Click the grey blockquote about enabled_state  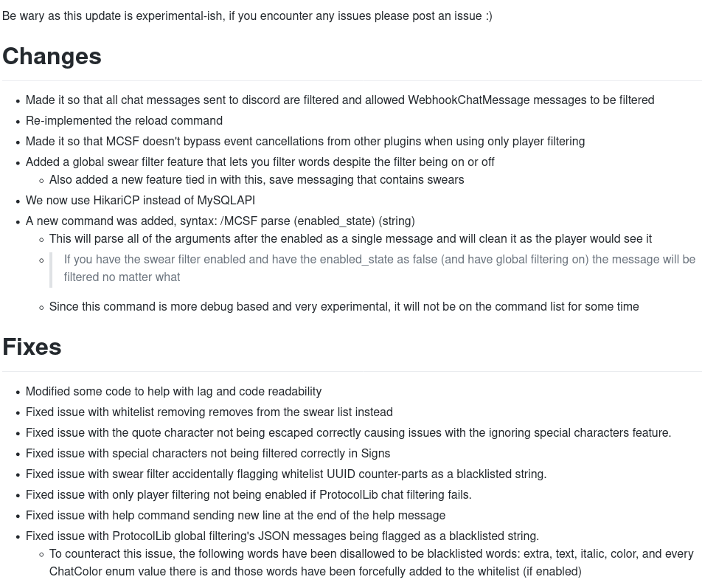point(379,269)
